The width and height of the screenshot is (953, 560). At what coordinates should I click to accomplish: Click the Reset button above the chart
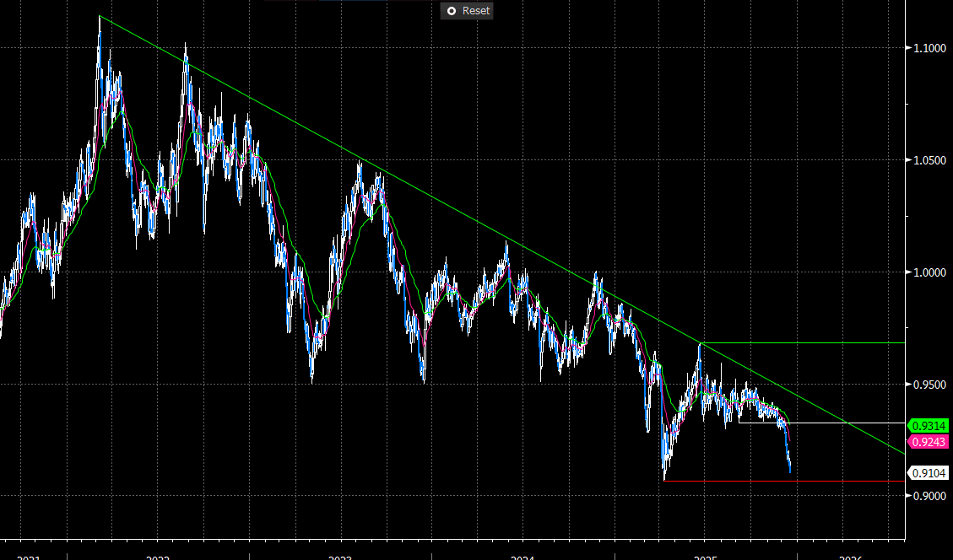coord(468,11)
